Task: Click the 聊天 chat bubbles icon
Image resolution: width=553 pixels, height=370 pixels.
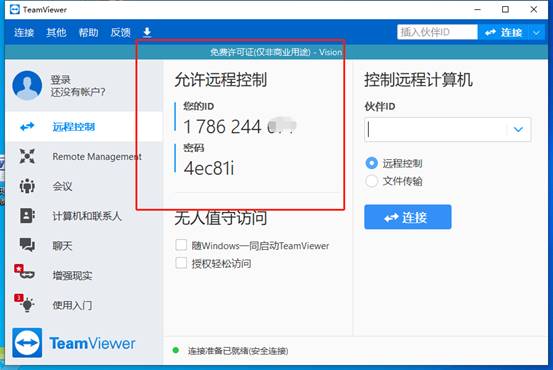Action: pyautogui.click(x=27, y=245)
